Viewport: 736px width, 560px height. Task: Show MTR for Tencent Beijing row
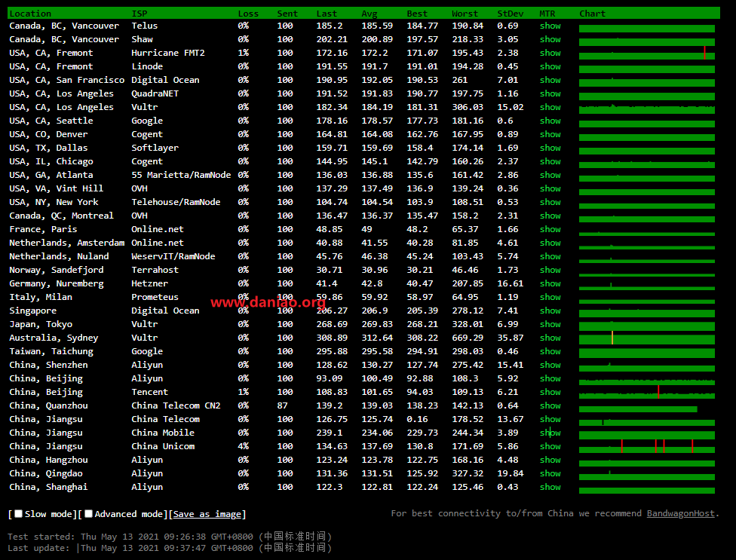tap(550, 393)
